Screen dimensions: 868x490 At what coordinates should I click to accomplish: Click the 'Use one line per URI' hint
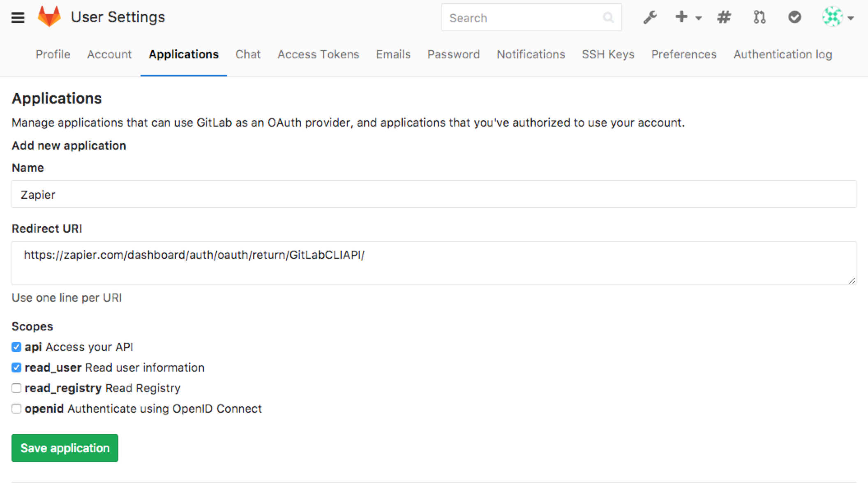[x=67, y=298]
